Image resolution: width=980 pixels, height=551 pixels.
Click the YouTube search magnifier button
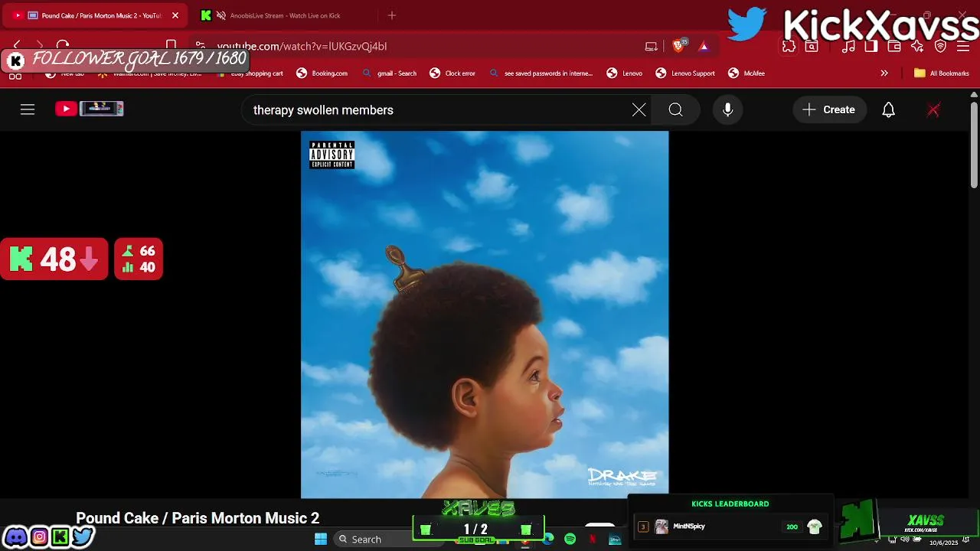pyautogui.click(x=675, y=109)
